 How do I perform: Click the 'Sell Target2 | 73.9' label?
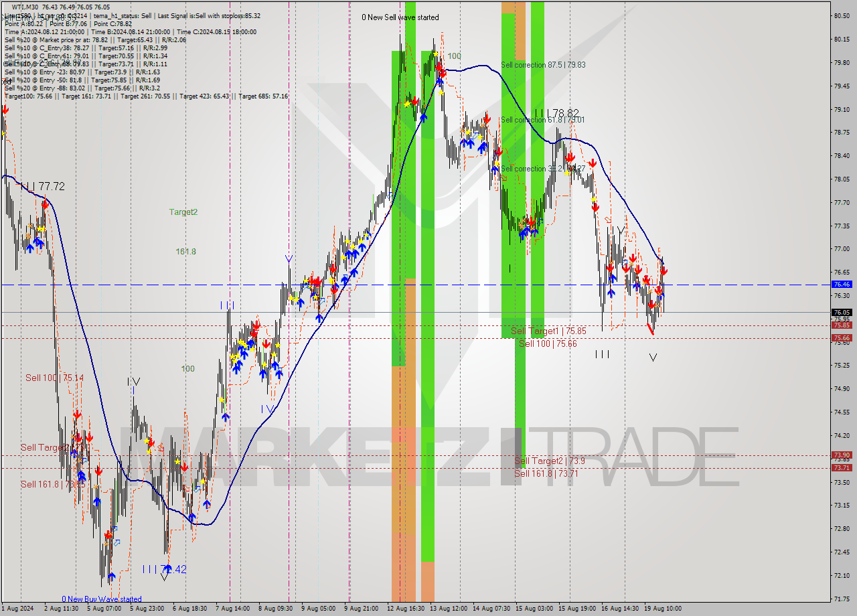click(x=550, y=461)
